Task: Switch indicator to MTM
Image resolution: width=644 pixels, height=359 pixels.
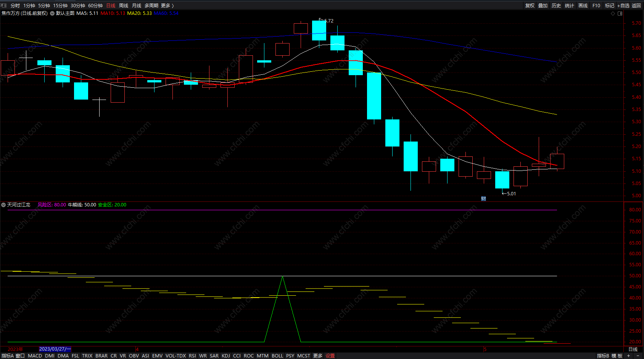Action: pyautogui.click(x=262, y=356)
